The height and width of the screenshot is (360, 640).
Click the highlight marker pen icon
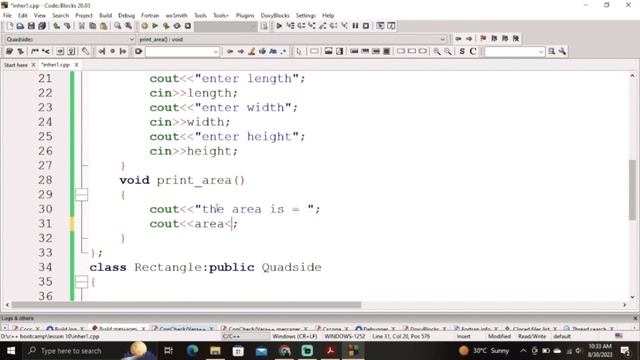click(x=252, y=51)
